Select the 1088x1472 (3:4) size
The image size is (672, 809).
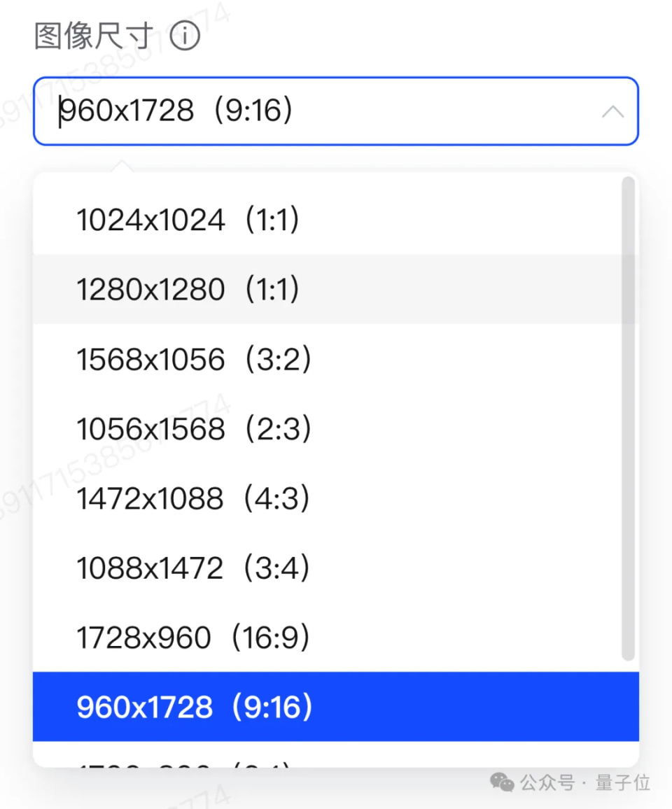tap(193, 568)
